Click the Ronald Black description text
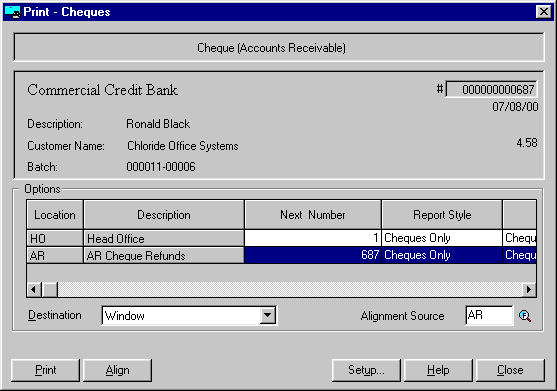Image resolution: width=557 pixels, height=391 pixels. pyautogui.click(x=158, y=124)
